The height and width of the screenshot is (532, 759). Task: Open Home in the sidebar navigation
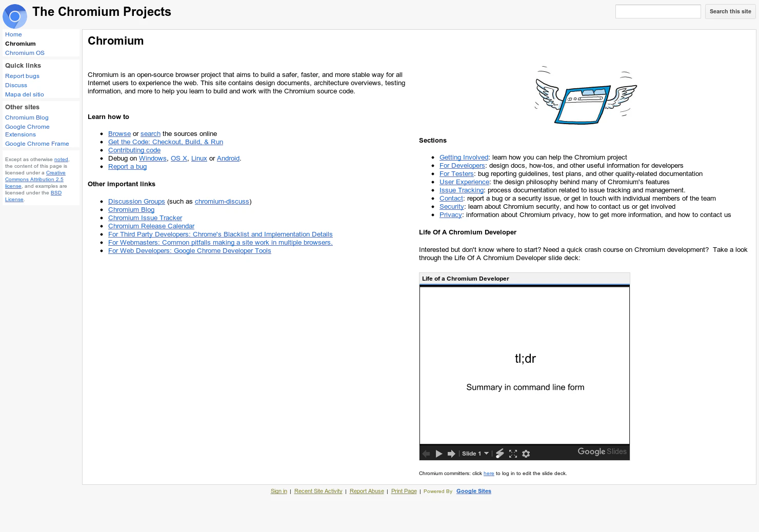point(13,34)
